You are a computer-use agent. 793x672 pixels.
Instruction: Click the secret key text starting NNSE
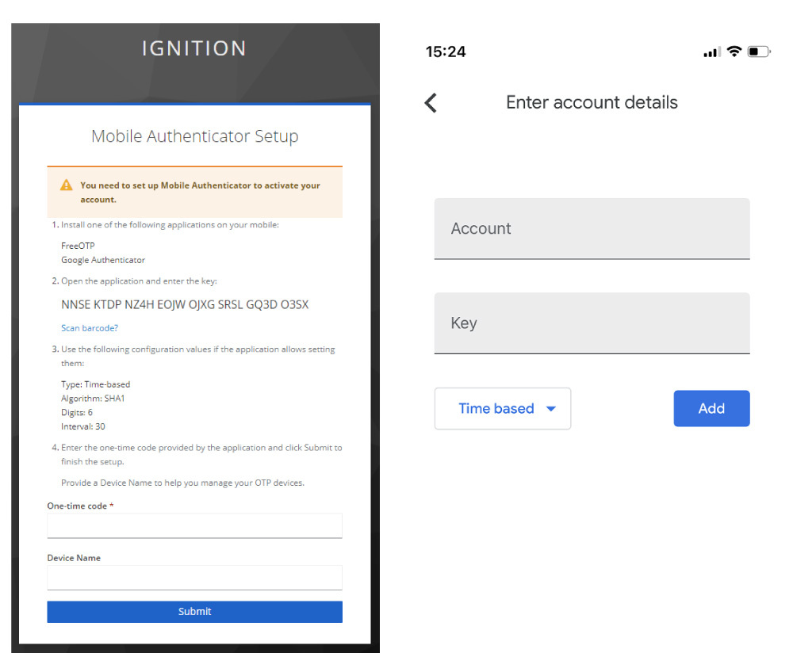click(x=185, y=305)
